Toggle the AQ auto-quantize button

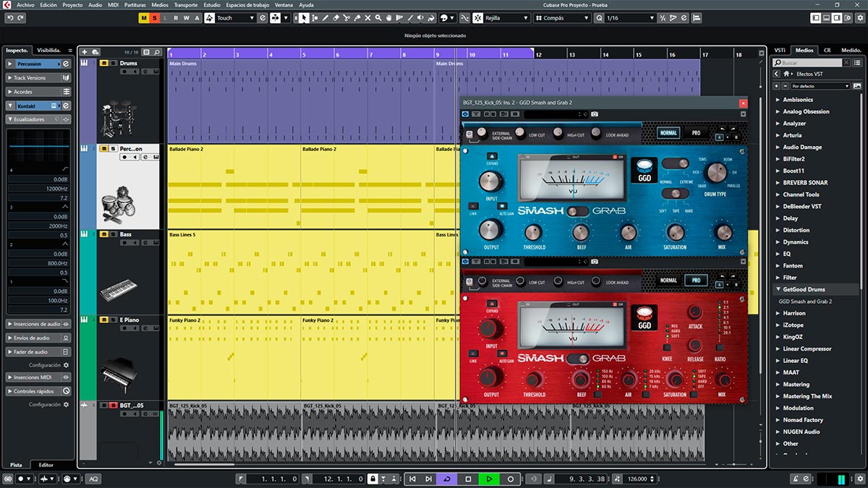click(x=93, y=479)
